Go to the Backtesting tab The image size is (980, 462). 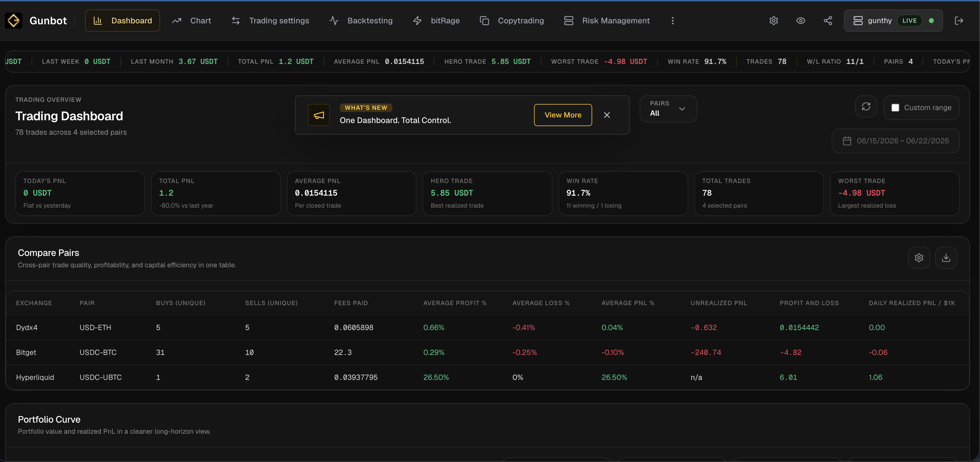pos(361,21)
